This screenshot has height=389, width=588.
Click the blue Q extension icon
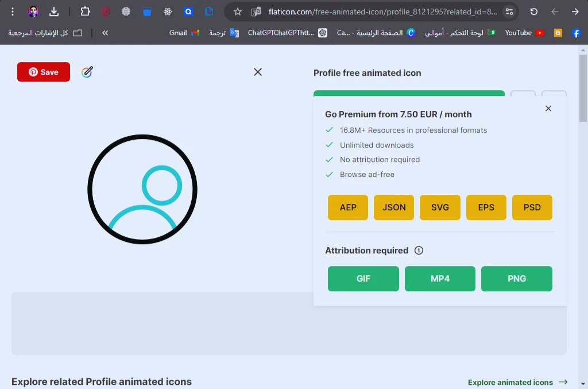coord(188,11)
